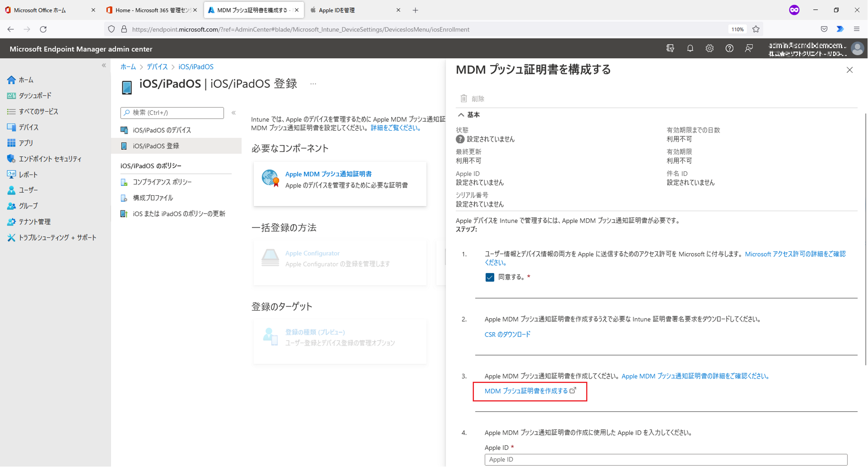Open Apple MDM プッシュ通知証明書 card
Viewport: 868px width, 467px height.
[340, 184]
